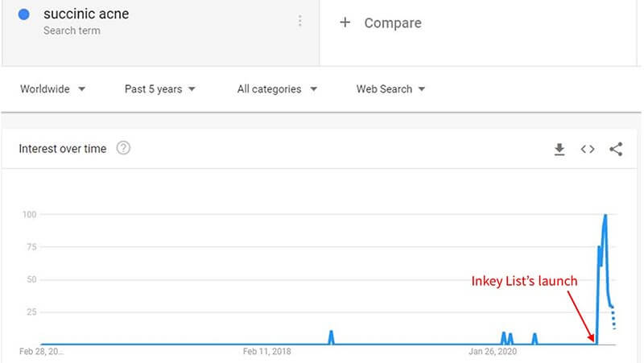Viewport: 644px width, 363px height.
Task: Click the Inkey List's launch annotation
Action: coord(524,281)
